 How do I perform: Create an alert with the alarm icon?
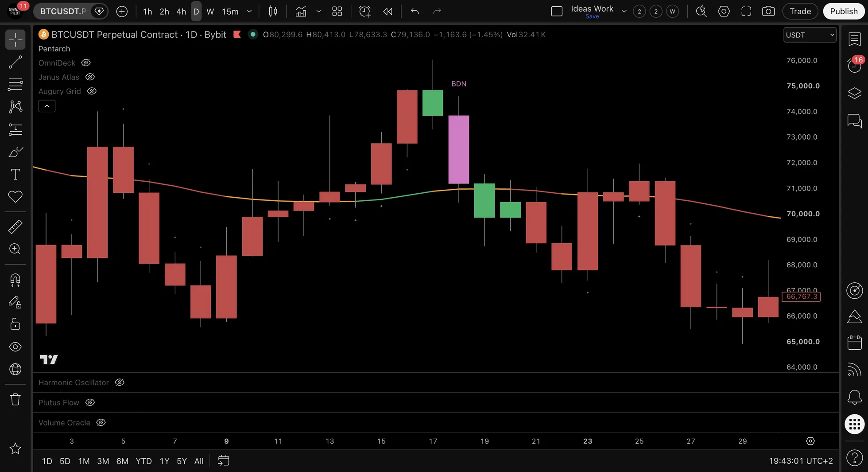pos(365,12)
